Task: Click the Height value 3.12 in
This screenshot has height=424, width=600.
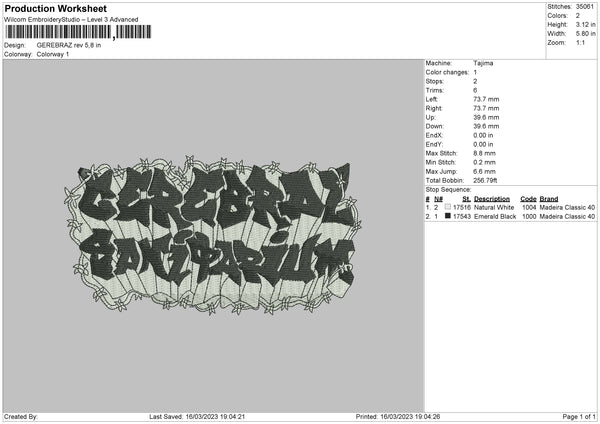Action: pos(585,24)
